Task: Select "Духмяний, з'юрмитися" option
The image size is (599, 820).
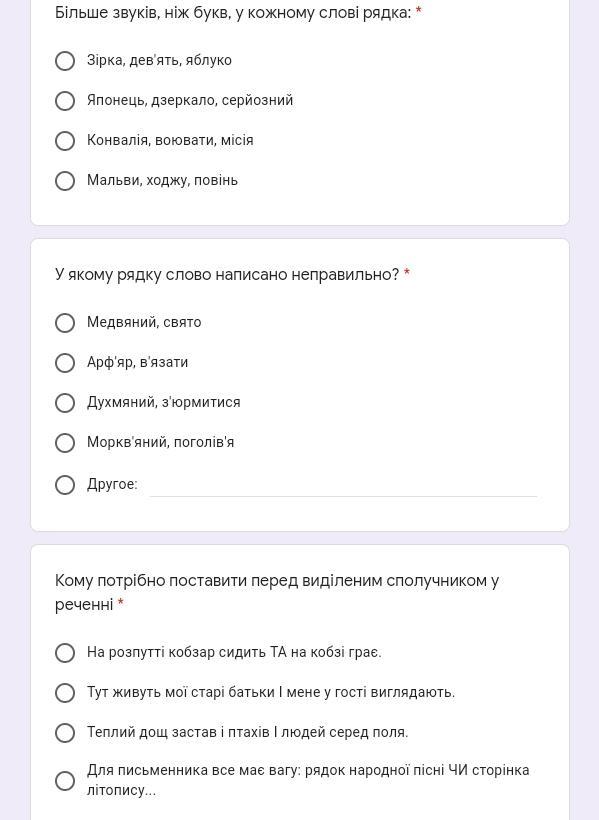Action: click(x=65, y=403)
